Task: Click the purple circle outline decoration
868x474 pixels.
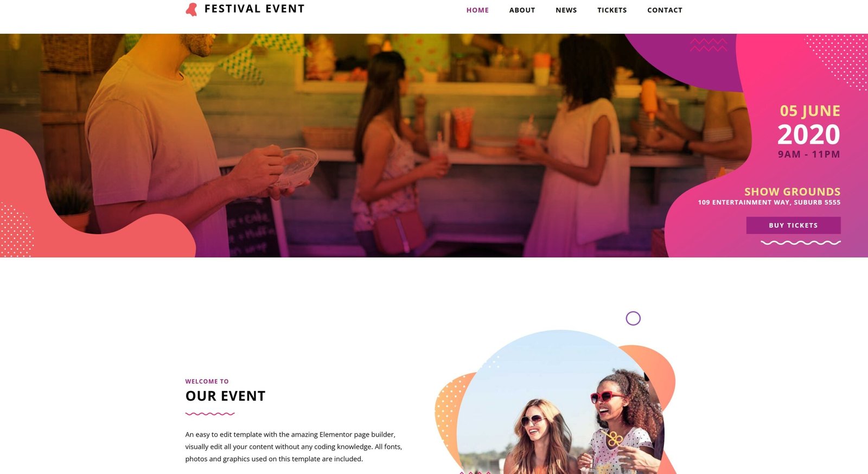Action: [633, 318]
